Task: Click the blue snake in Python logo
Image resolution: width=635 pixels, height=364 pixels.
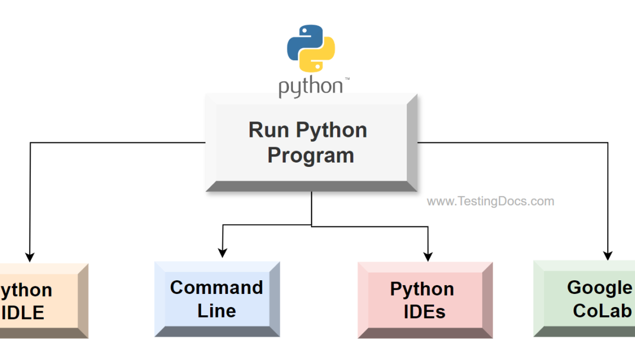Action: click(x=302, y=40)
